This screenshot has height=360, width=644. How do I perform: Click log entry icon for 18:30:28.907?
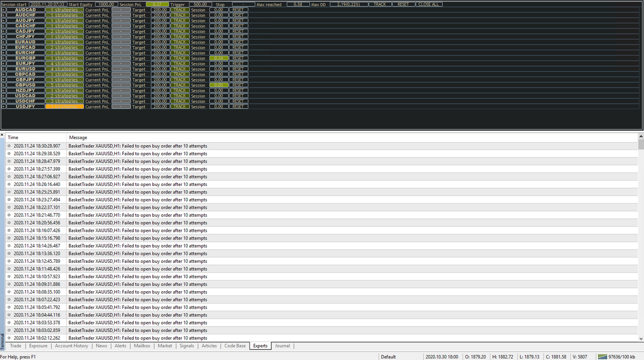pyautogui.click(x=9, y=146)
